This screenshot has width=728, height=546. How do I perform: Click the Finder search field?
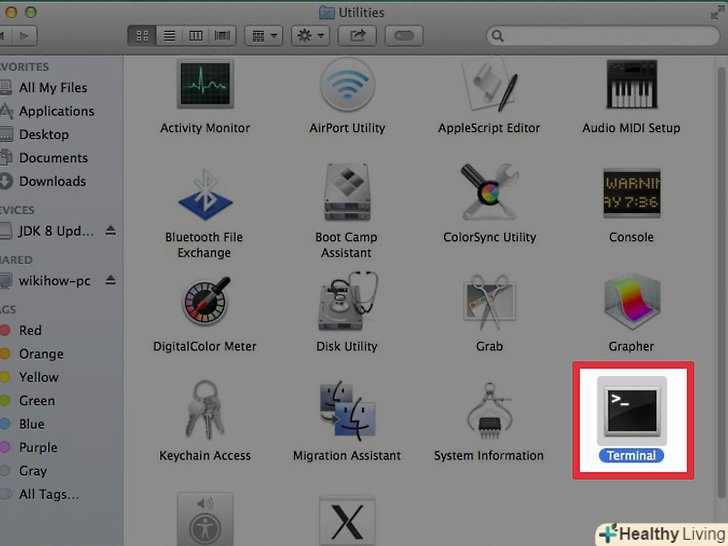coord(603,36)
